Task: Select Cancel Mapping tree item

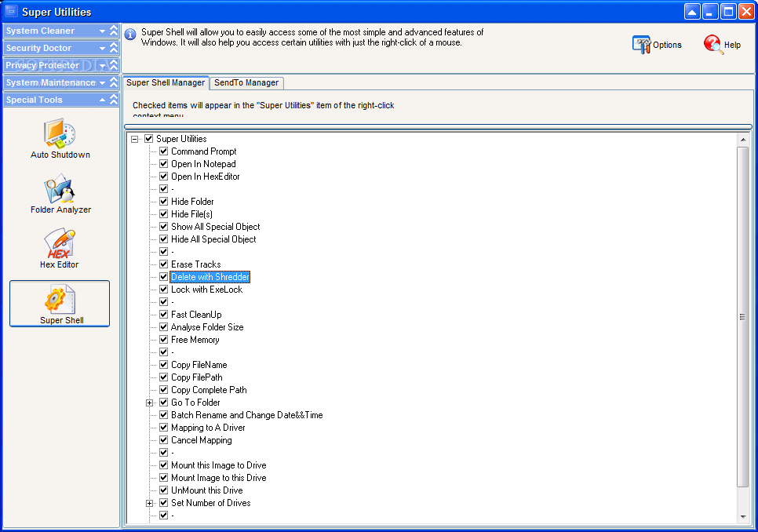Action: pos(202,440)
